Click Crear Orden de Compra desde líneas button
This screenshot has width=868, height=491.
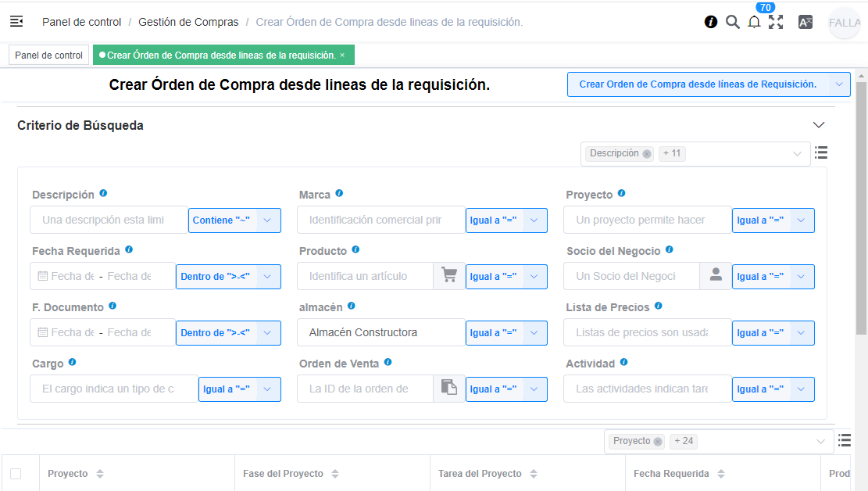(x=698, y=84)
